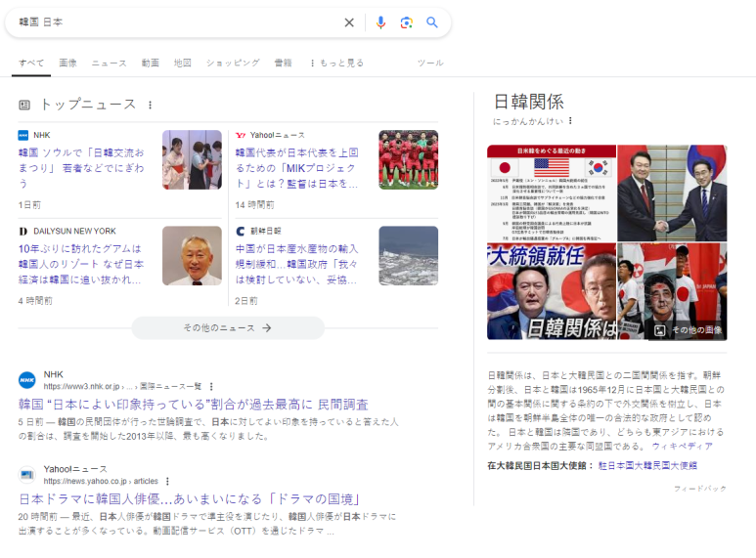The width and height of the screenshot is (756, 558).
Task: Click thumbnail of red-jersey soccer team
Action: point(409,159)
